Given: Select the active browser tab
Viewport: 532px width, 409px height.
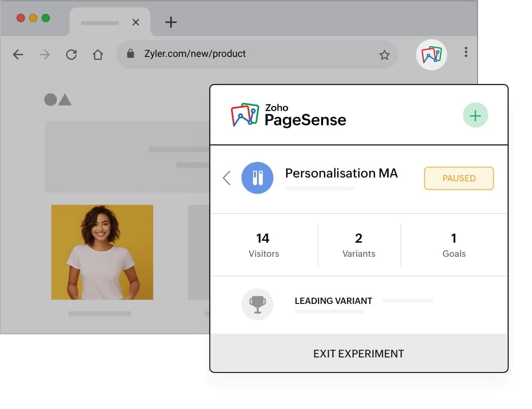Looking at the screenshot, I should [110, 22].
